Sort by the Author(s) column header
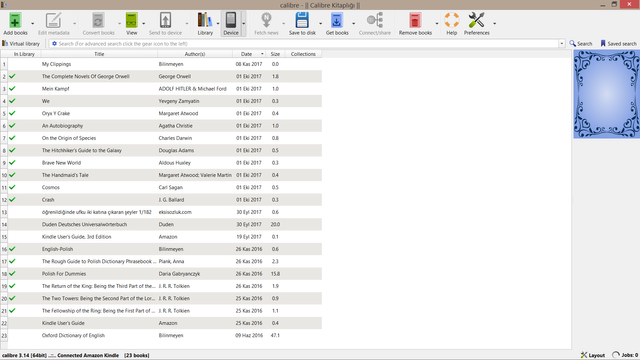The height and width of the screenshot is (360, 640). coord(195,54)
